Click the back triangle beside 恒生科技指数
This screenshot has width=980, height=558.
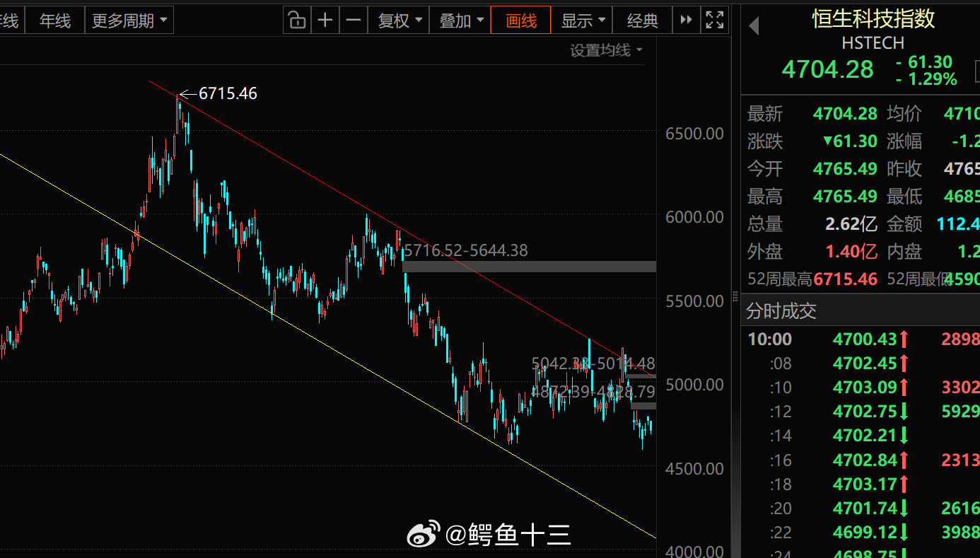click(754, 26)
